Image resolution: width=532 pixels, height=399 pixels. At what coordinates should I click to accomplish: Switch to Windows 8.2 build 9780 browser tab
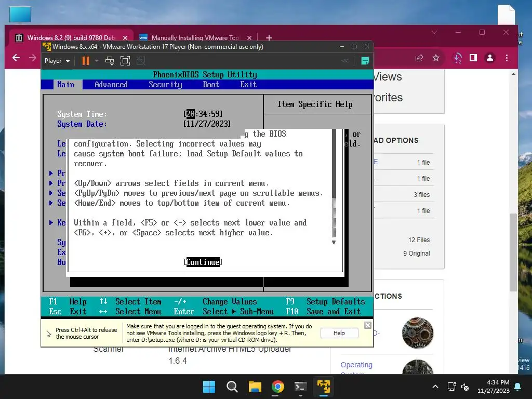pos(71,37)
